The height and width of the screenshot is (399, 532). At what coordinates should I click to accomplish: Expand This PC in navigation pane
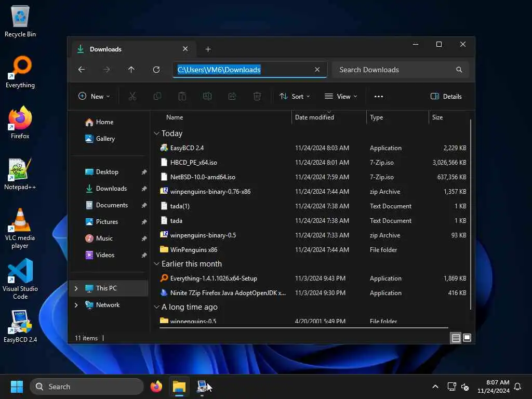click(76, 288)
